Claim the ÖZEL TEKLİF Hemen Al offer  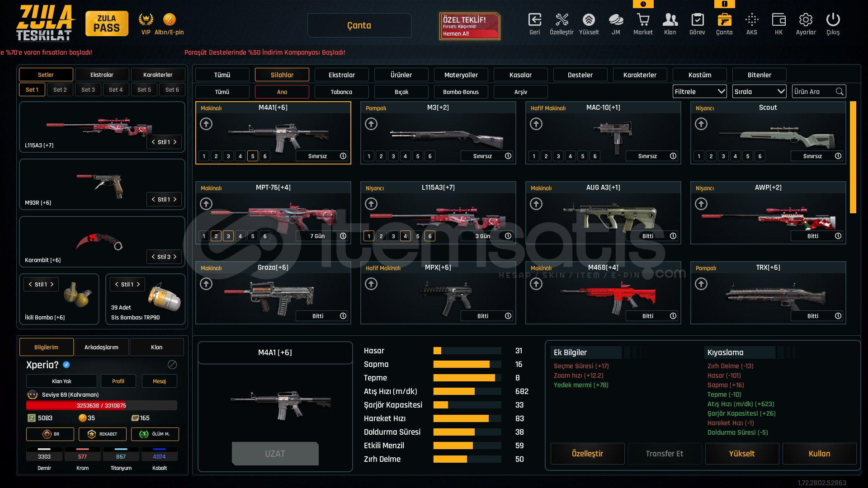(470, 26)
